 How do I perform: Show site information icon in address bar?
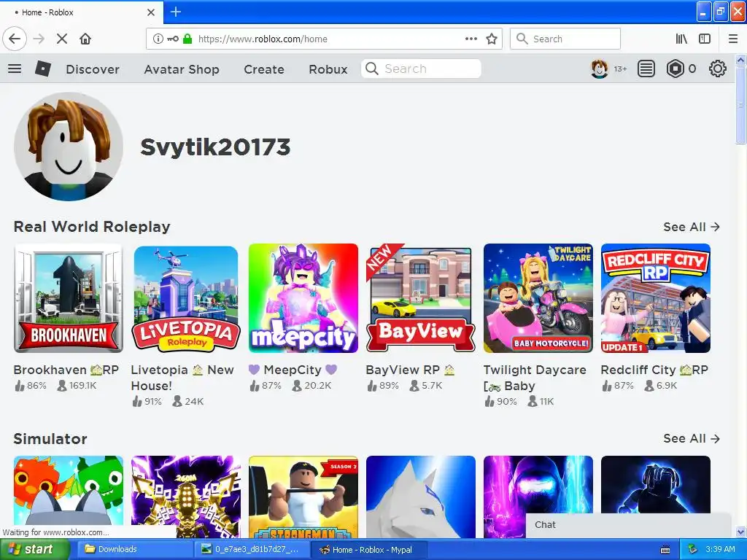click(x=158, y=39)
